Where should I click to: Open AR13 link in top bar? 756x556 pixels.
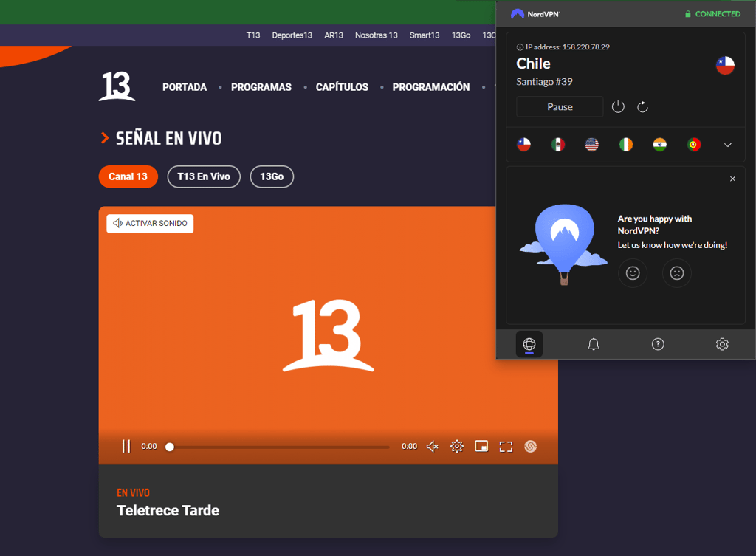point(334,35)
